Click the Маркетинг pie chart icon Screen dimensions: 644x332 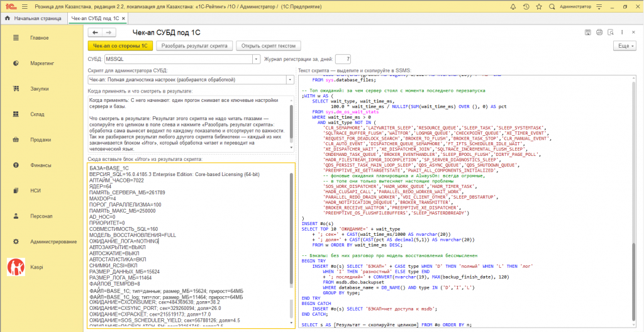16,64
